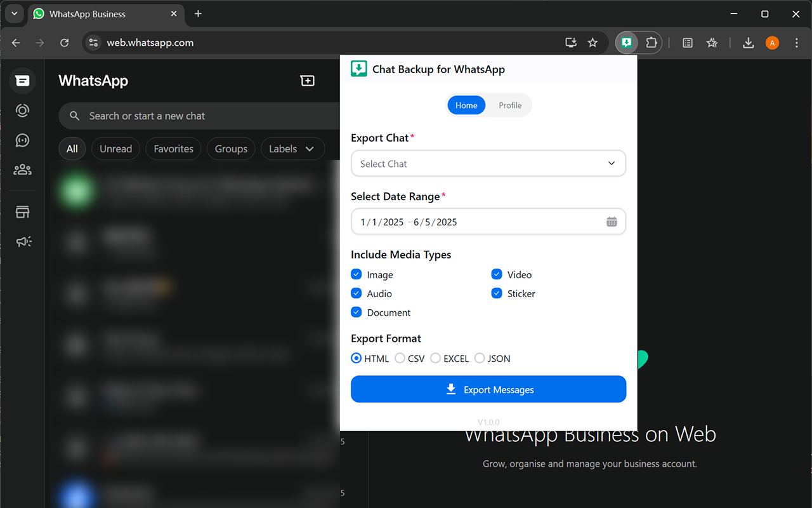Toggle off the Sticker media type
Viewport: 812px width, 508px height.
497,293
